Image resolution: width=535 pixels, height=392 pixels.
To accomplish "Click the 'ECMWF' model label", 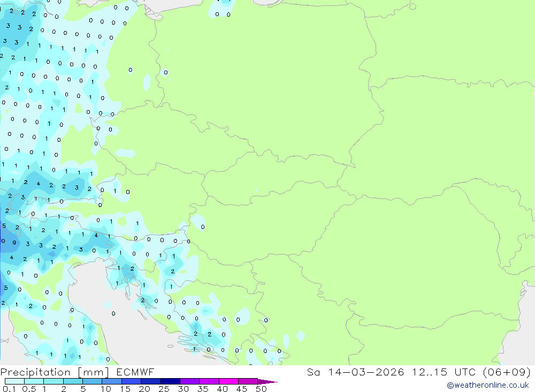I will pos(135,372).
